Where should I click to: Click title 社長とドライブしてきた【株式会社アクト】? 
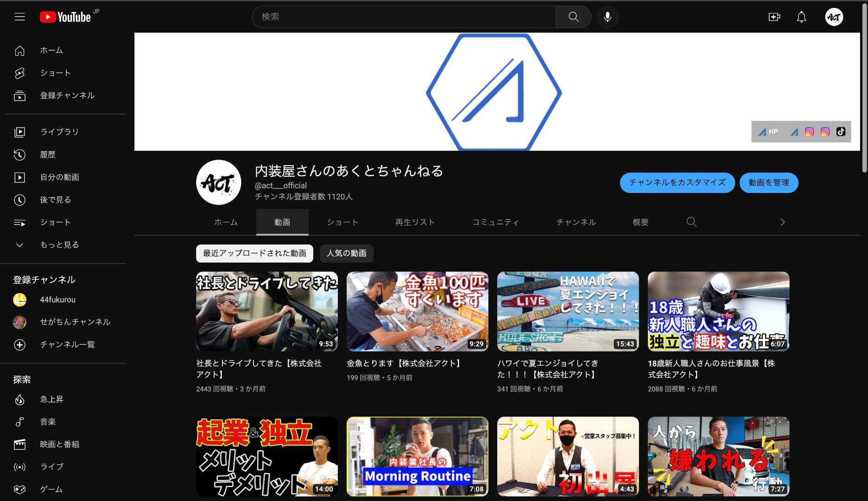click(x=259, y=369)
